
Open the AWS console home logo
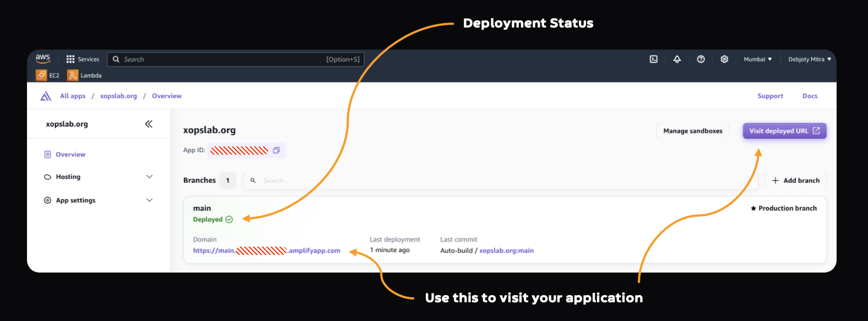click(43, 58)
